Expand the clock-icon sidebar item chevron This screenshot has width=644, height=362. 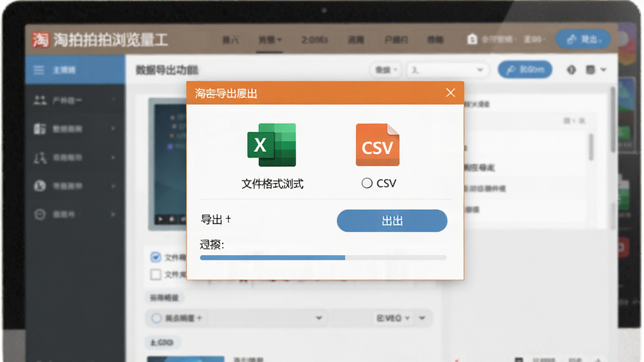(113, 186)
